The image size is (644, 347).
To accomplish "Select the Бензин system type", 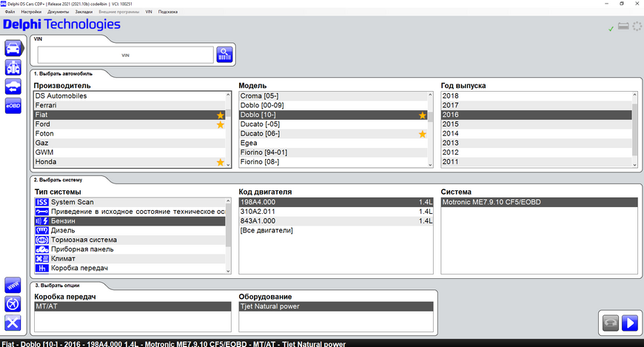I will tap(130, 221).
